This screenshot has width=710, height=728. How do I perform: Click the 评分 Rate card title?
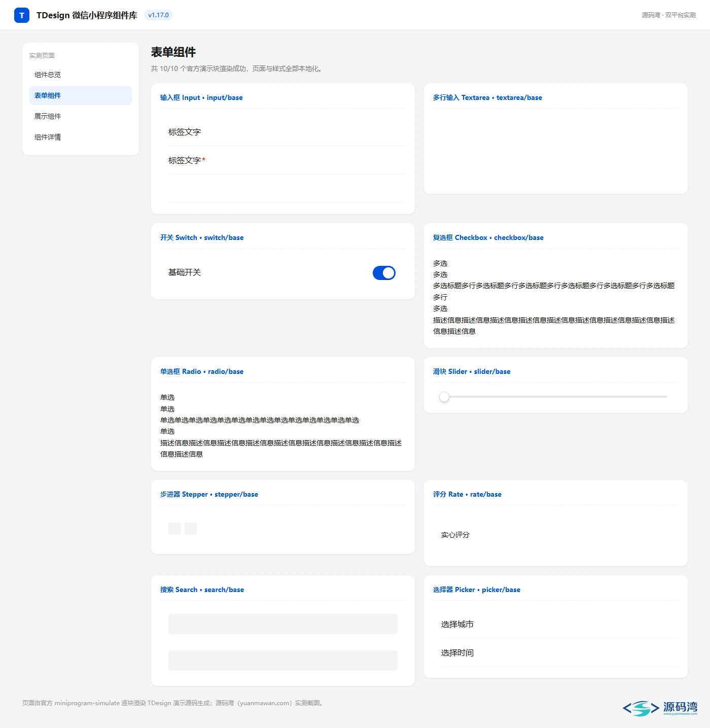[x=467, y=494]
